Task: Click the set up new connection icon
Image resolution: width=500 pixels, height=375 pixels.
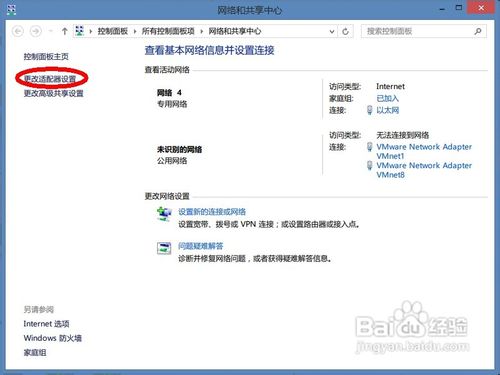Action: 164,214
